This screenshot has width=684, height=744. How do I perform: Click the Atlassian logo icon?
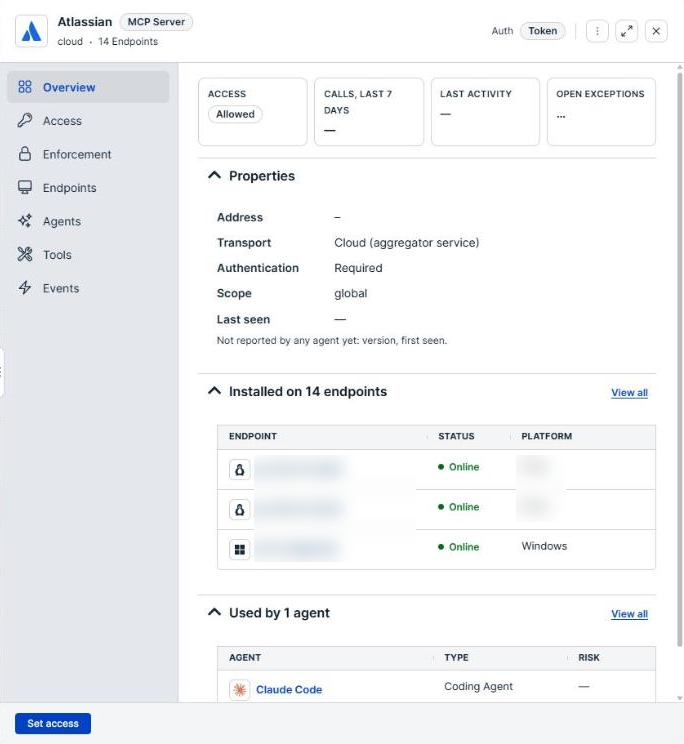pyautogui.click(x=31, y=31)
